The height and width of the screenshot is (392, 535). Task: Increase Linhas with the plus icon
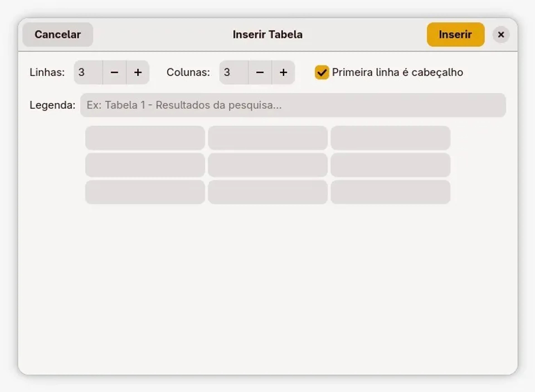[x=138, y=73]
